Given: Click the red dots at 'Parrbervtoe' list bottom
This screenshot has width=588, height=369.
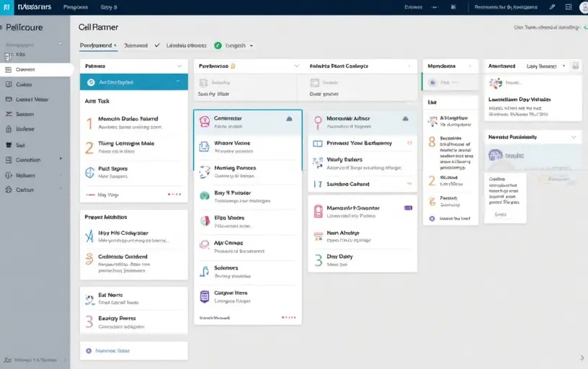Looking at the screenshot, I should point(289,317).
